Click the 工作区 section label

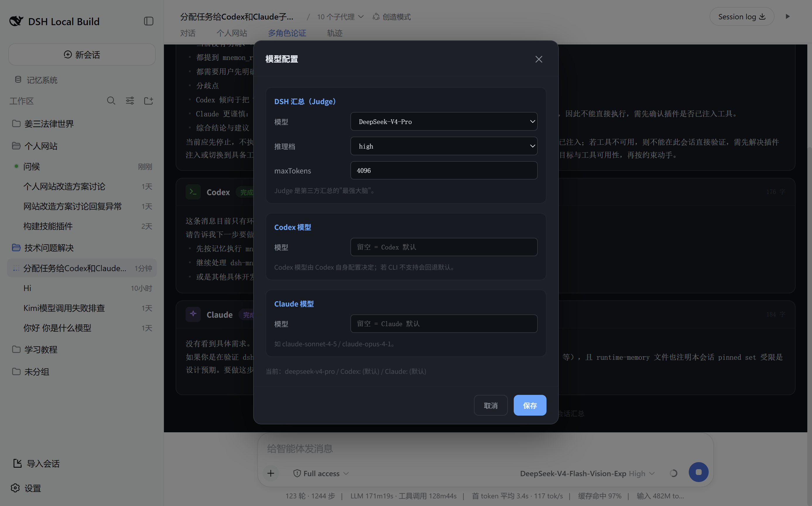tap(21, 101)
